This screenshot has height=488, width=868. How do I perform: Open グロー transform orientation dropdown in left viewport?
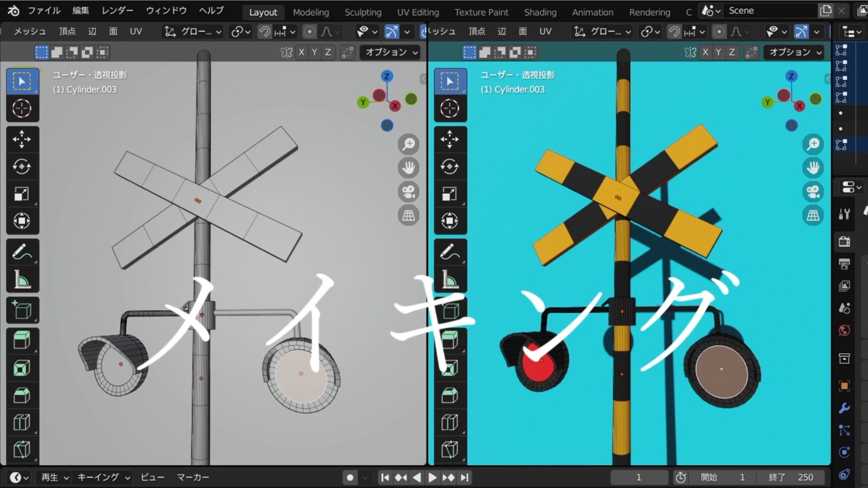tap(193, 32)
